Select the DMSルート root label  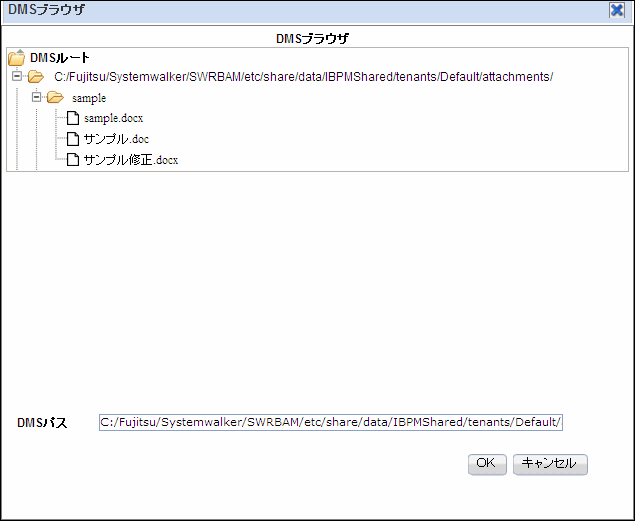60,58
